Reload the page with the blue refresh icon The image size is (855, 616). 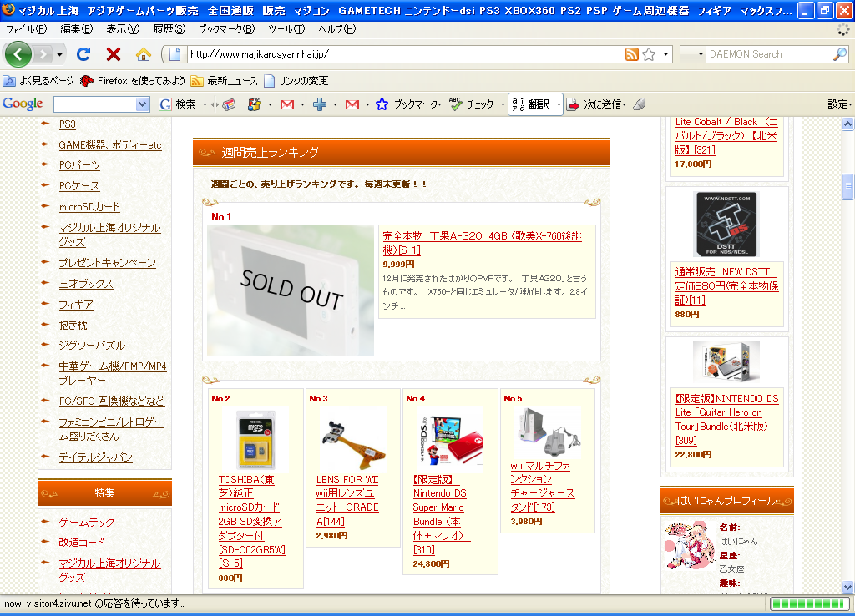coord(83,54)
